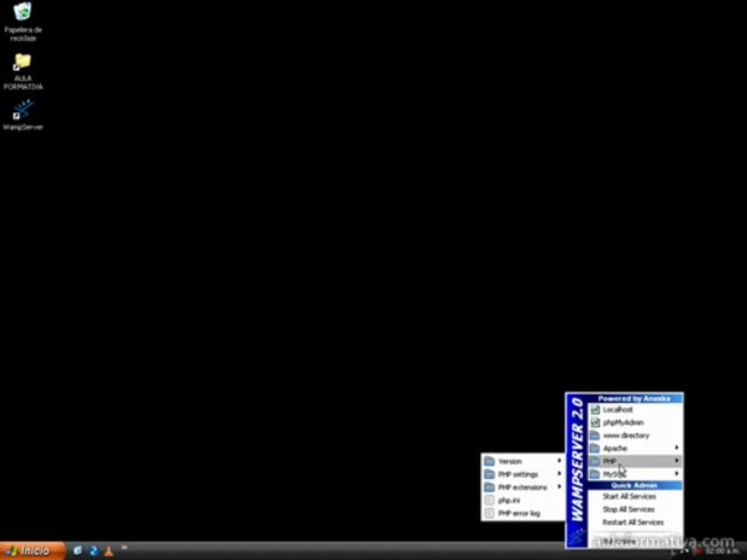Choose Restart All Services
The width and height of the screenshot is (747, 560).
[x=636, y=523]
